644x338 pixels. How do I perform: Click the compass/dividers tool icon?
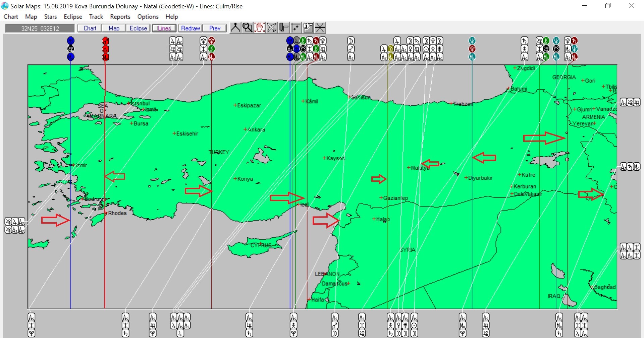(x=235, y=28)
